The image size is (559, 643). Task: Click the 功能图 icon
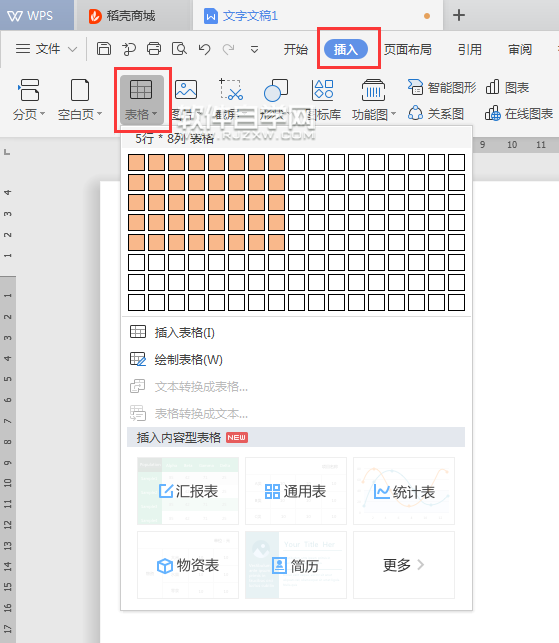pos(373,90)
